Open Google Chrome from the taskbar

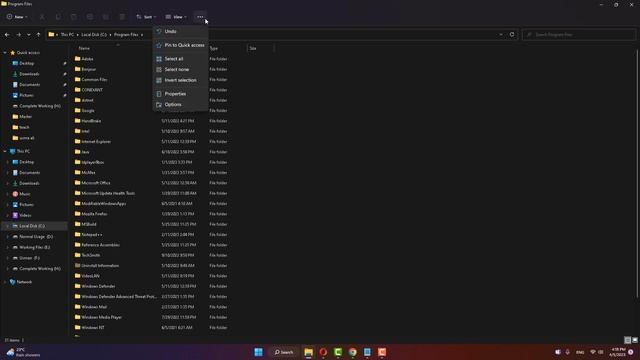click(353, 352)
